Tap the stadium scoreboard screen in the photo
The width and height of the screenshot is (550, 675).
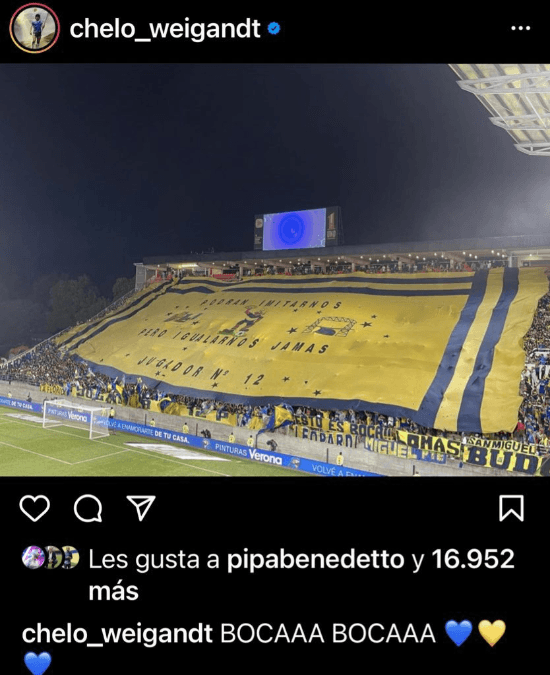294,229
